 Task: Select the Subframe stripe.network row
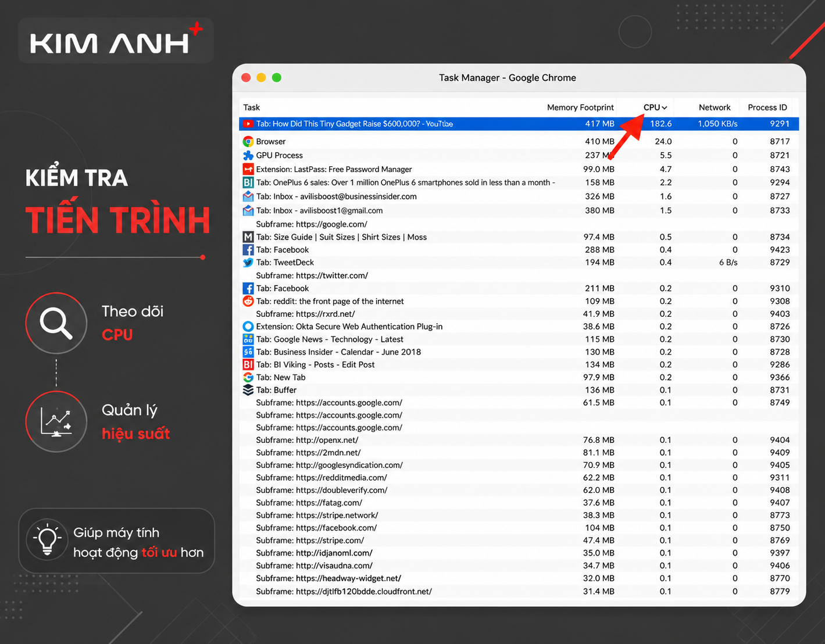(519, 516)
